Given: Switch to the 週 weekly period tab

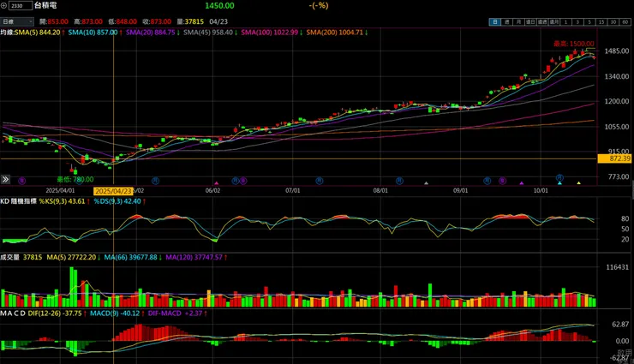Looking at the screenshot, I should (x=506, y=21).
